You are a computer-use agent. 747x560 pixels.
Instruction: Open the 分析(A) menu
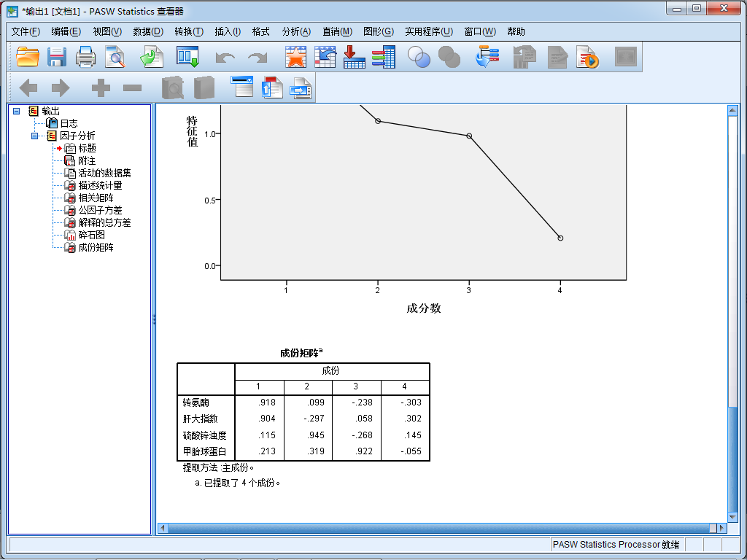pyautogui.click(x=296, y=31)
